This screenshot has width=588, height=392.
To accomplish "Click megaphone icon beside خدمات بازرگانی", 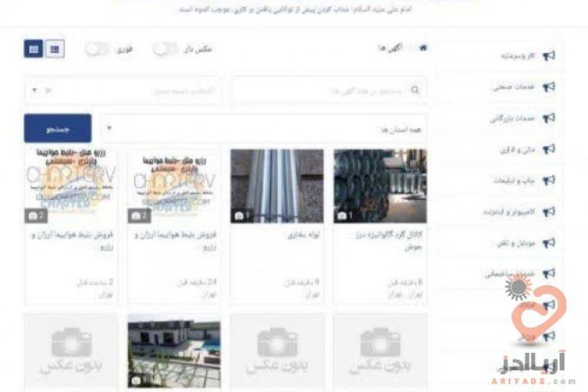I will pyautogui.click(x=549, y=118).
